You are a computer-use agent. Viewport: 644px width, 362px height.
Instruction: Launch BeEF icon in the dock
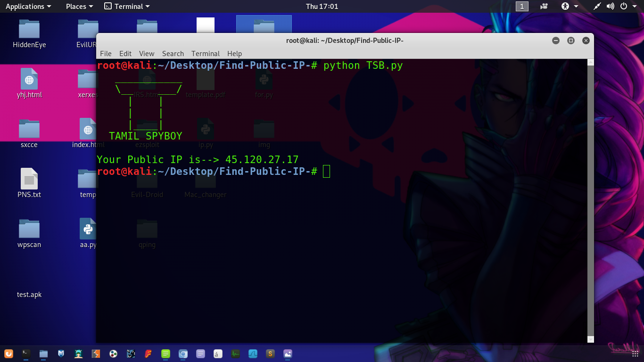(x=131, y=354)
